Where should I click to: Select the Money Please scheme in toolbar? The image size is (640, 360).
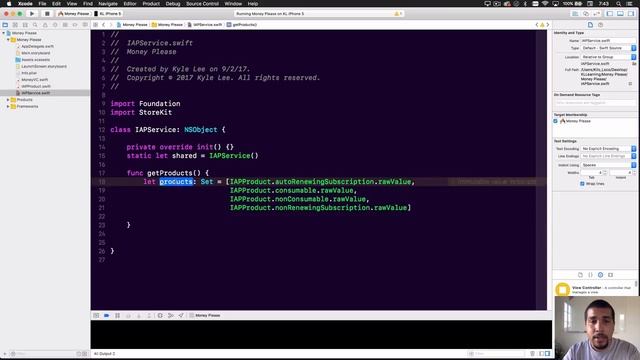pyautogui.click(x=74, y=13)
